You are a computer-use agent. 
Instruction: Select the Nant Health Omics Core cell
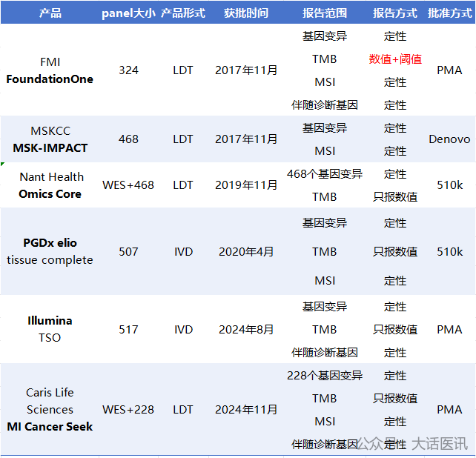click(50, 185)
